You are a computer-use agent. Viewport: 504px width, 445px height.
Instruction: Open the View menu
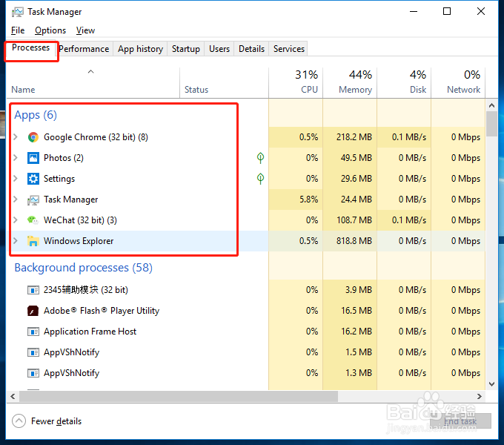pyautogui.click(x=85, y=30)
